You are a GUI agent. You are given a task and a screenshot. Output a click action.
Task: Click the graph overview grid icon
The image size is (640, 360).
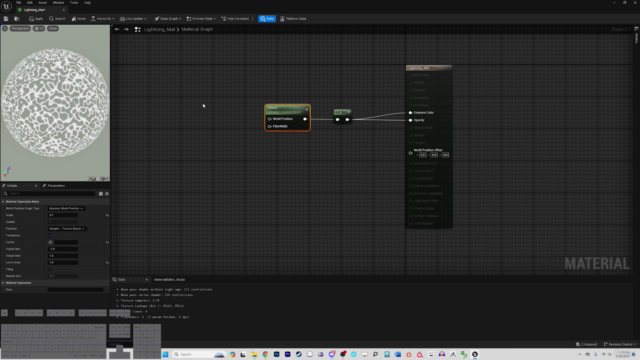[138, 29]
